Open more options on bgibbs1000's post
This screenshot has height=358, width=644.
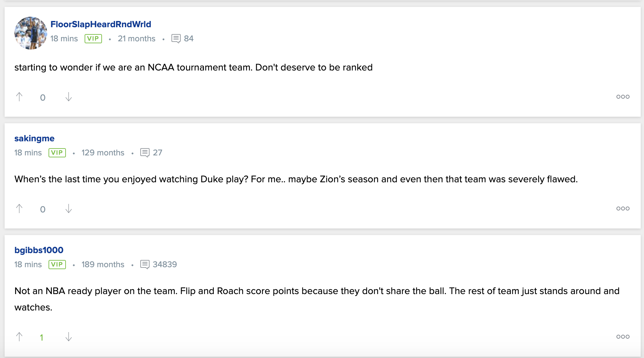point(623,337)
